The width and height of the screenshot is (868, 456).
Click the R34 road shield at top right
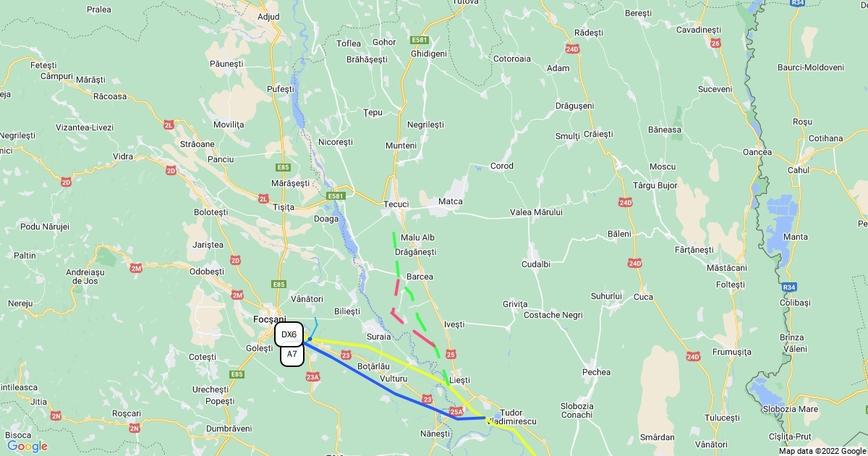798,3
